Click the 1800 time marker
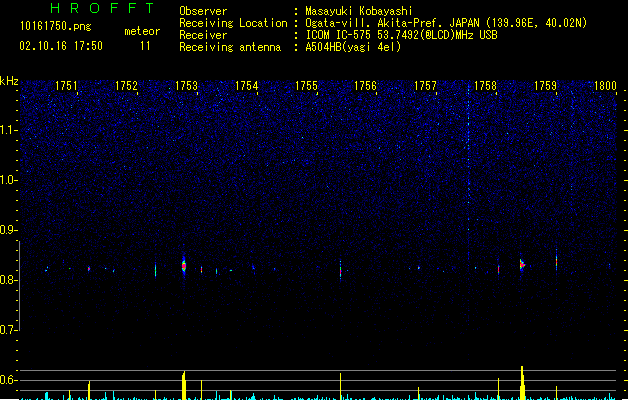The height and width of the screenshot is (400, 629). [x=605, y=86]
